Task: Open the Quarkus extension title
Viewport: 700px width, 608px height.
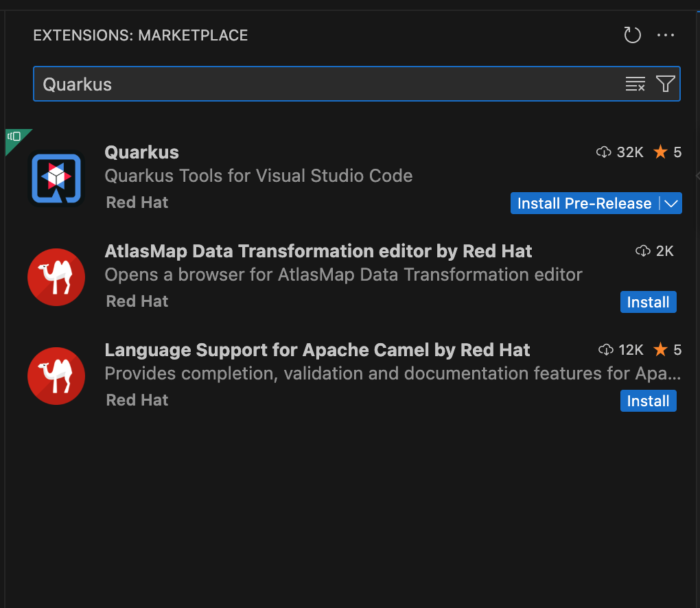Action: 142,152
